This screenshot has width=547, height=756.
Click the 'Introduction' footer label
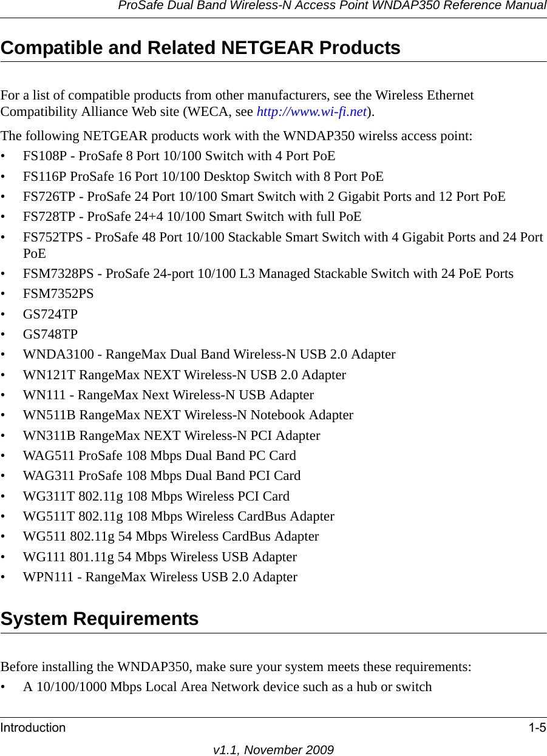click(33, 727)
